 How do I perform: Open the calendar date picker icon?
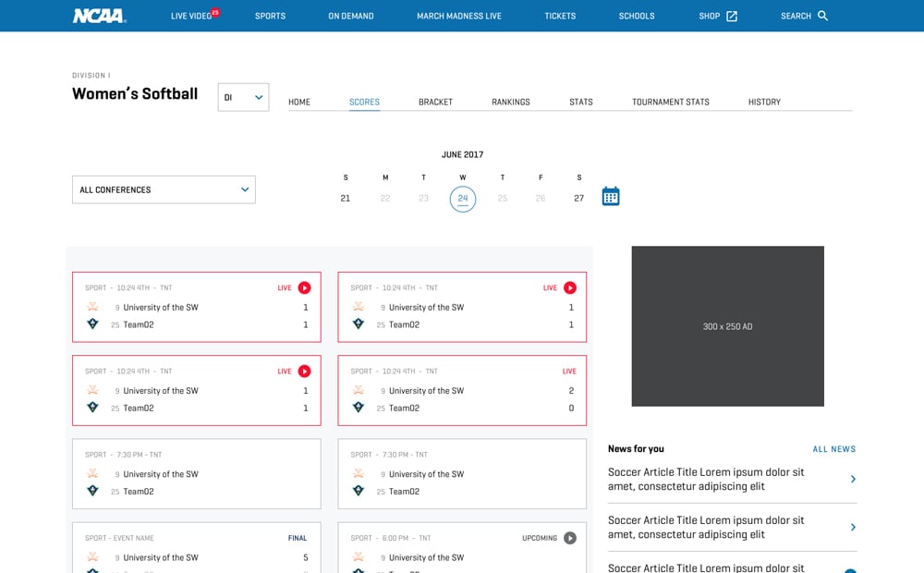click(611, 196)
